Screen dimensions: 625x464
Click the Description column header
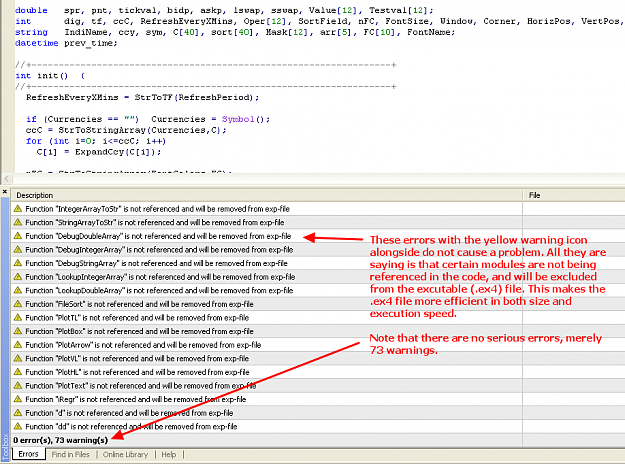point(267,195)
